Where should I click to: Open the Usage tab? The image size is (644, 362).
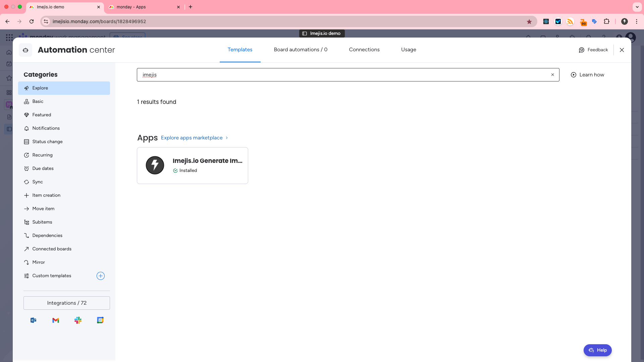pos(409,50)
